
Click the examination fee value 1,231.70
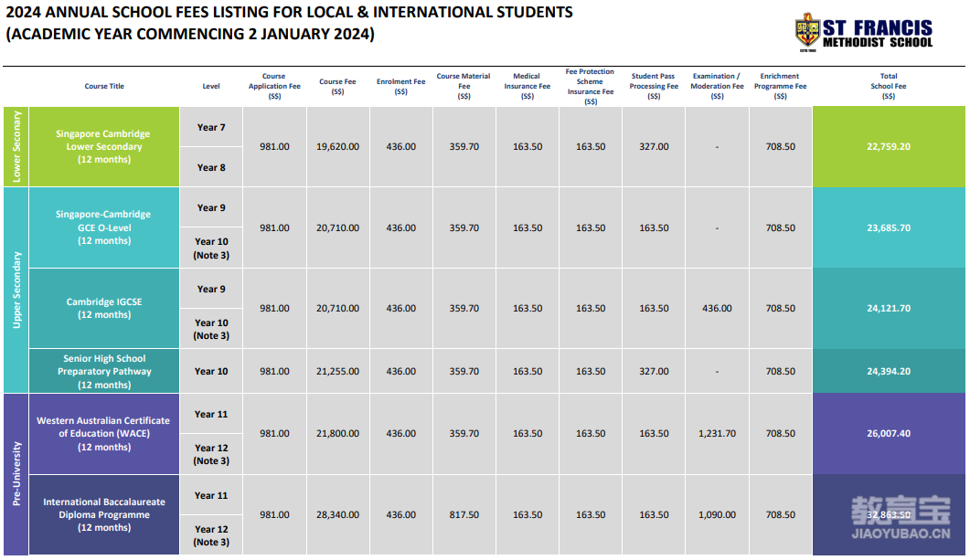point(717,433)
